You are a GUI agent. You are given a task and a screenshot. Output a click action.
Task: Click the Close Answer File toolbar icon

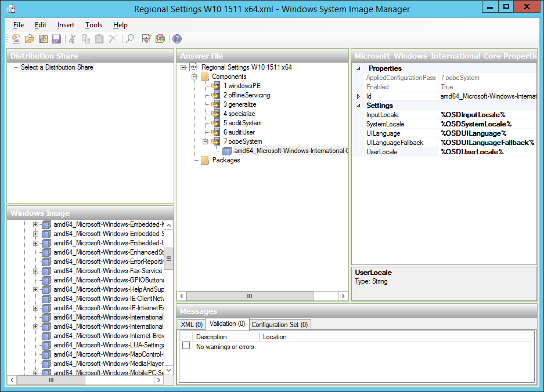[43, 39]
